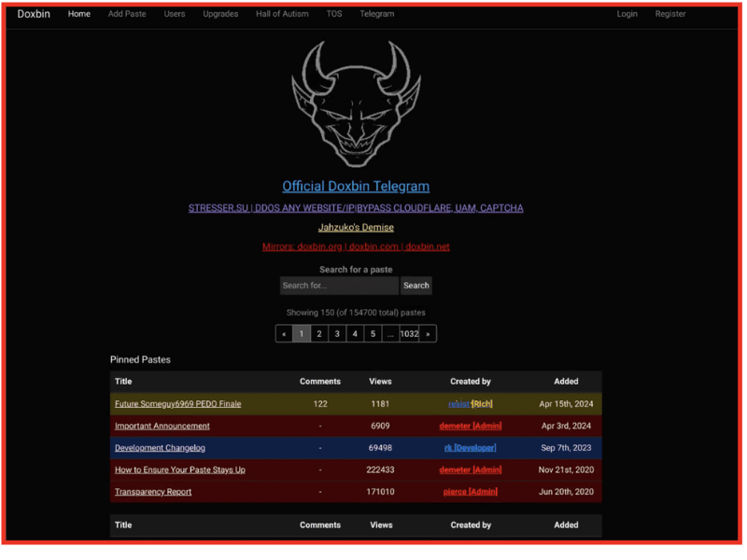Open rk [Developer] user profile
This screenshot has height=560, width=747.
point(471,448)
